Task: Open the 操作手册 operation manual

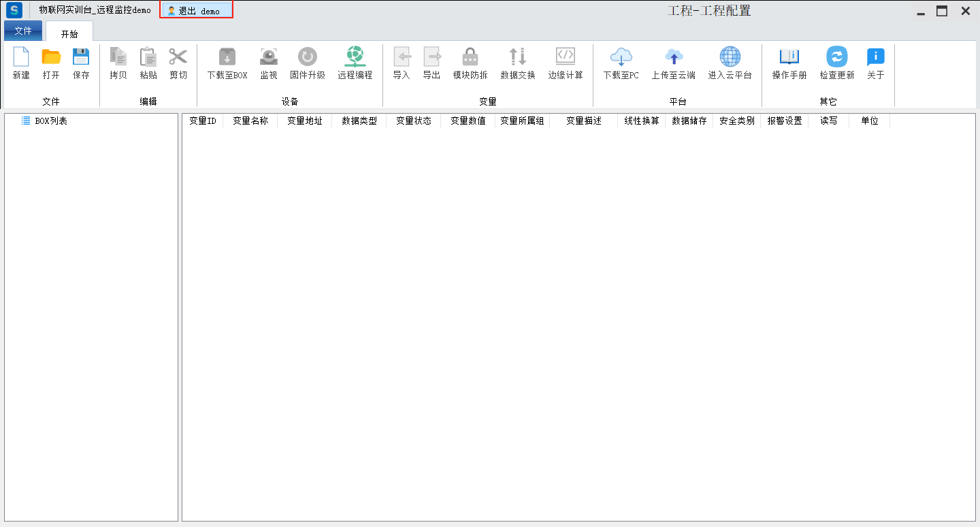Action: 789,57
